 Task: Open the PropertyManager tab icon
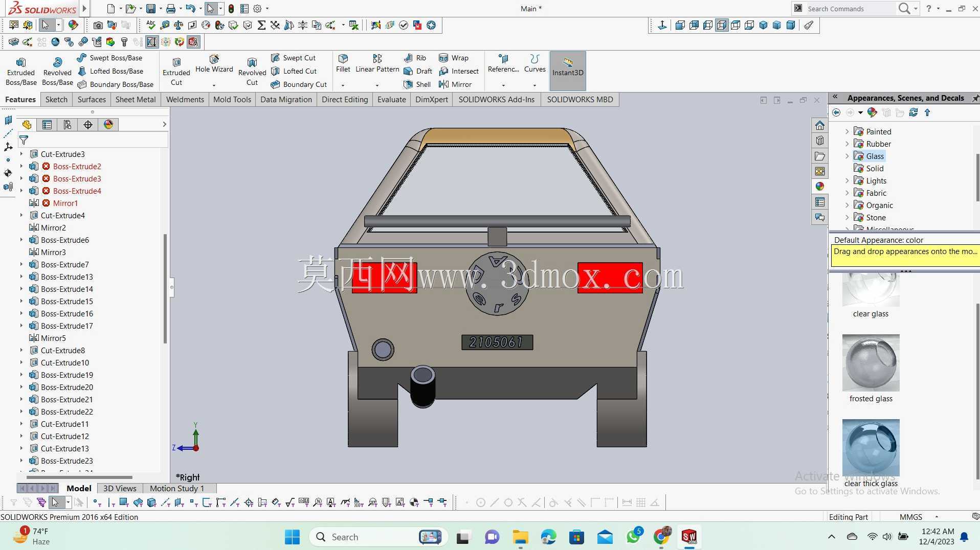click(x=47, y=125)
